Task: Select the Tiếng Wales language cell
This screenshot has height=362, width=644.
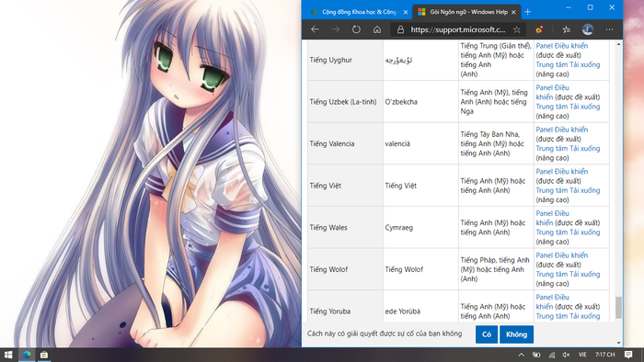Action: point(345,228)
